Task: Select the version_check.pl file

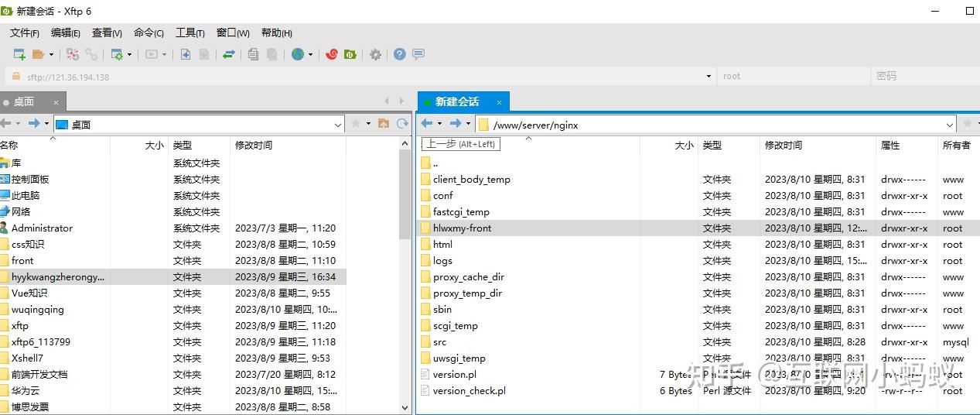Action: tap(469, 390)
